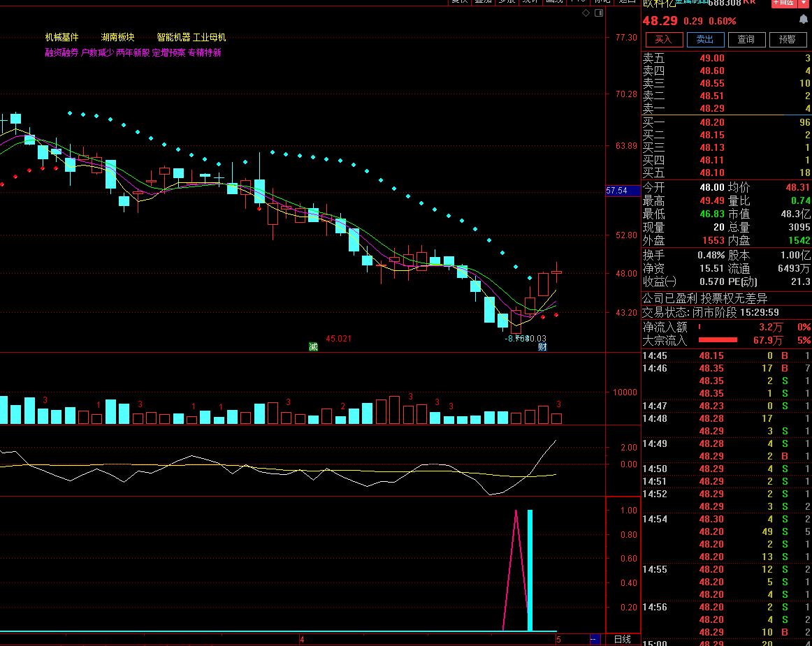Click the 总量 3095 value
This screenshot has height=646, width=812.
(x=799, y=227)
